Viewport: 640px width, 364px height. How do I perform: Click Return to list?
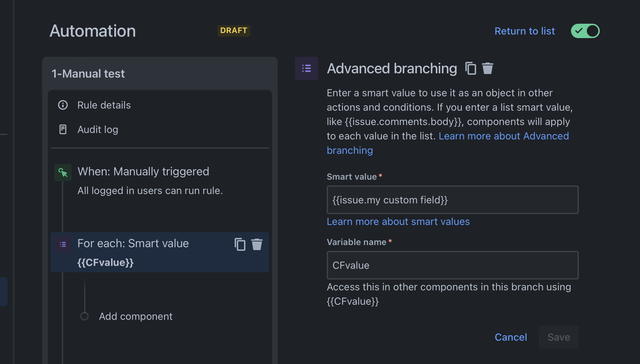(x=525, y=31)
